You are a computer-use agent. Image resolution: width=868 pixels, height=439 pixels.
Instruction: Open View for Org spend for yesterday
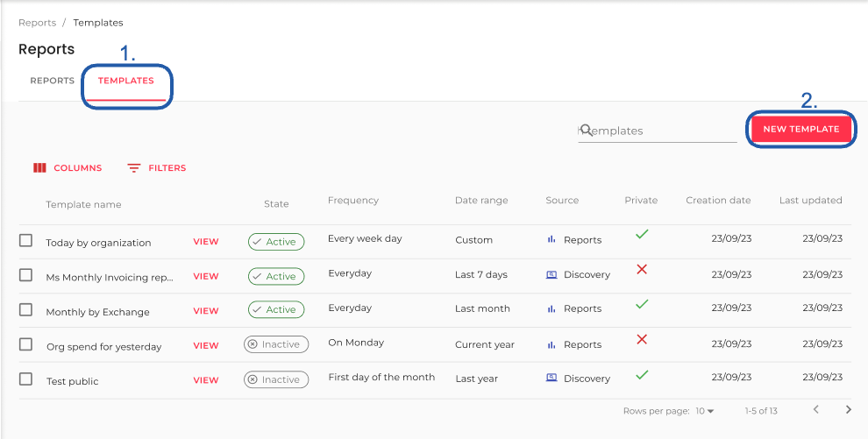coord(206,346)
